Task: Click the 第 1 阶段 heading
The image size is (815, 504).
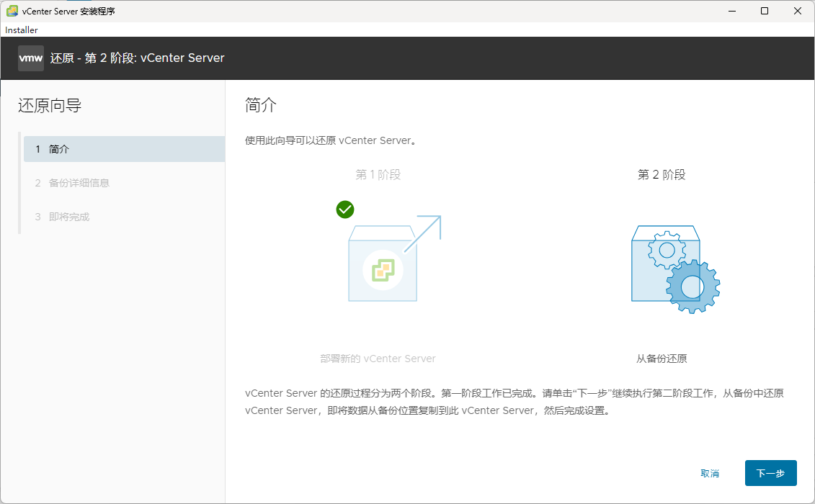Action: pos(378,175)
